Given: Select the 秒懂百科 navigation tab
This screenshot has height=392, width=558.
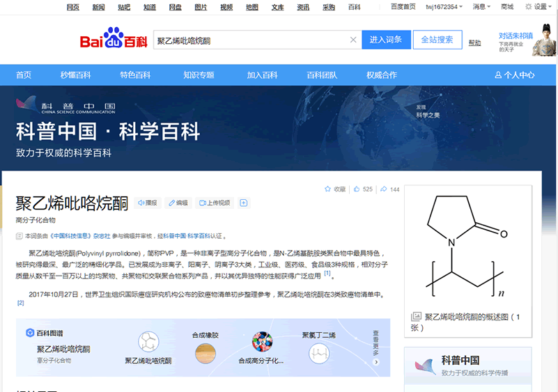Looking at the screenshot, I should pos(75,75).
